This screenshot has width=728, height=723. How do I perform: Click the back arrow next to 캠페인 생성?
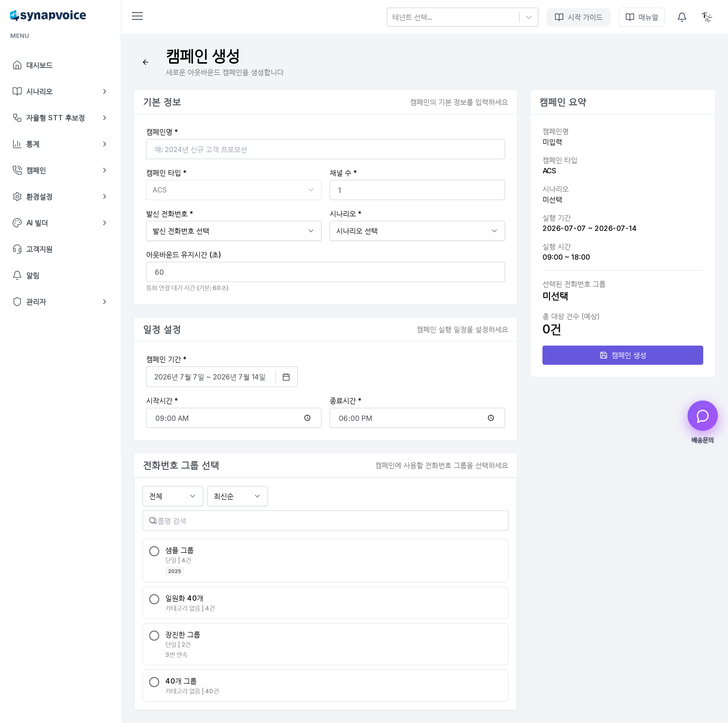click(x=145, y=62)
